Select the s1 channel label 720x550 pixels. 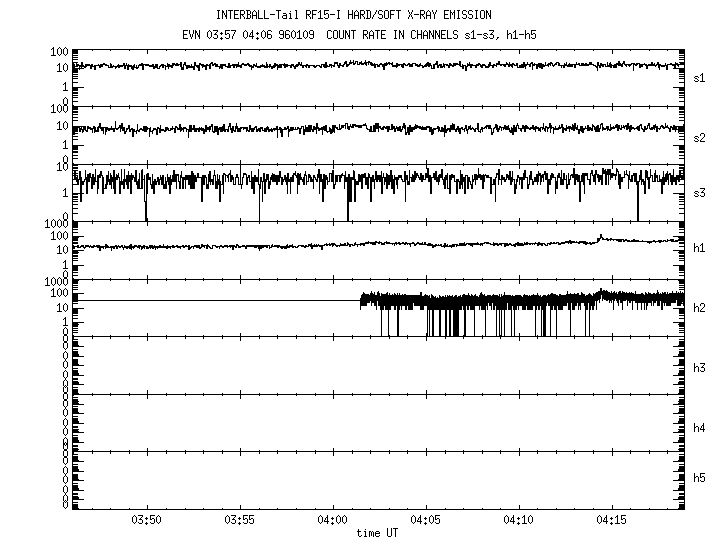tap(700, 78)
